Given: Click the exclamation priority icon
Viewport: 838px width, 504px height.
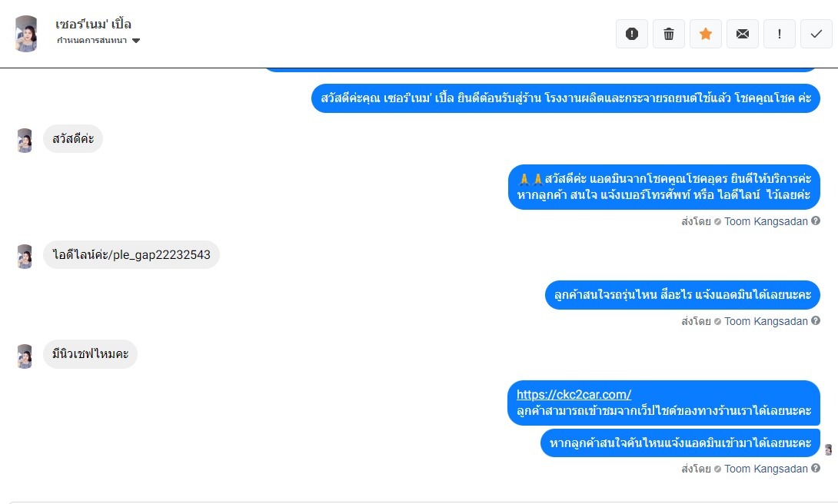Looking at the screenshot, I should (x=780, y=34).
